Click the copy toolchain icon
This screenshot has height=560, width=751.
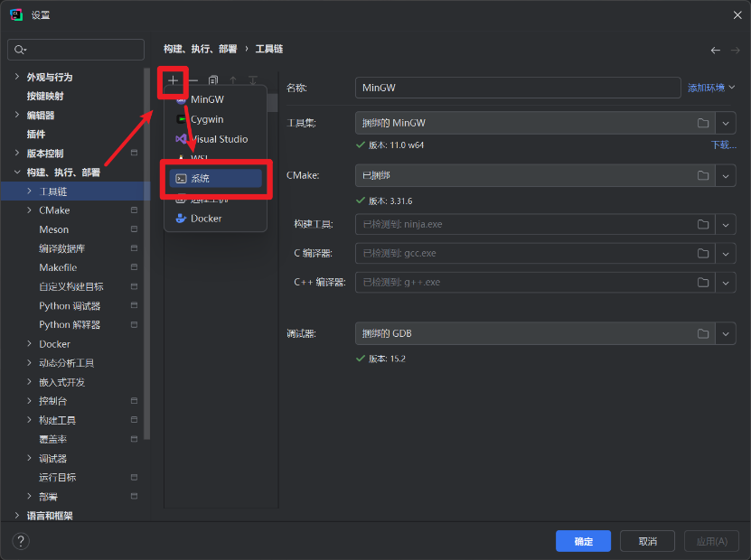[213, 80]
